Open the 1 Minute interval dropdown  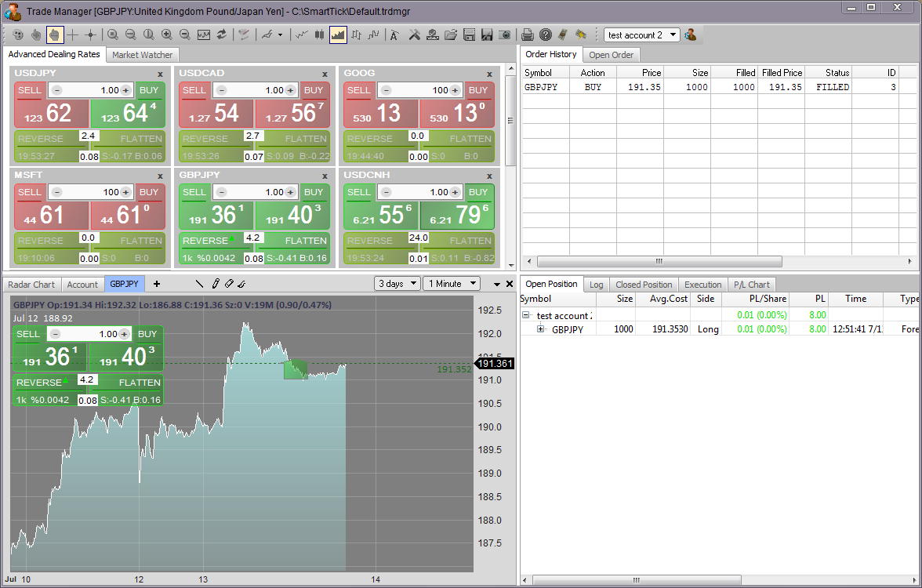(x=452, y=284)
